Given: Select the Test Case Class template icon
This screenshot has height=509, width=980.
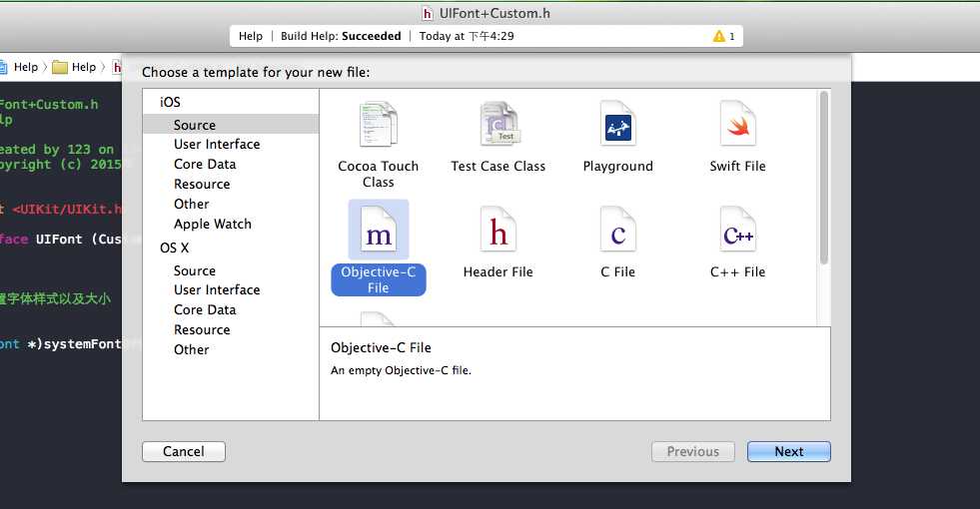Looking at the screenshot, I should pos(499,124).
